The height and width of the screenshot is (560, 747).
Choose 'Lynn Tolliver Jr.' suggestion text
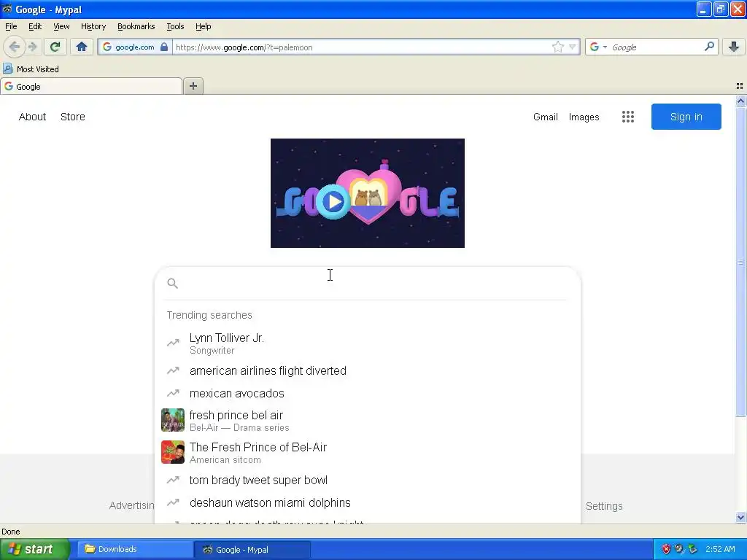pyautogui.click(x=227, y=338)
